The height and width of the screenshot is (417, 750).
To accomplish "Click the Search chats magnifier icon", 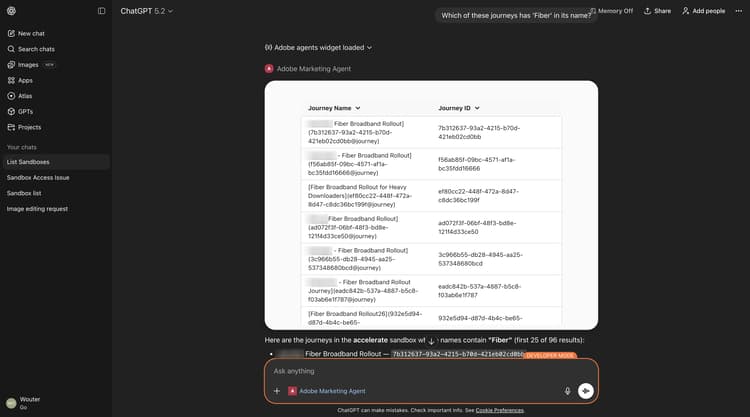I will [x=11, y=49].
